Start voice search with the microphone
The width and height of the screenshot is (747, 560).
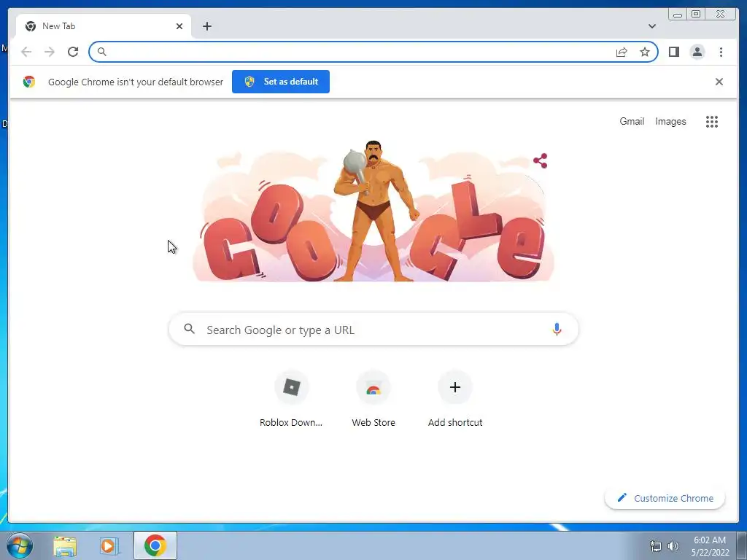[557, 329]
